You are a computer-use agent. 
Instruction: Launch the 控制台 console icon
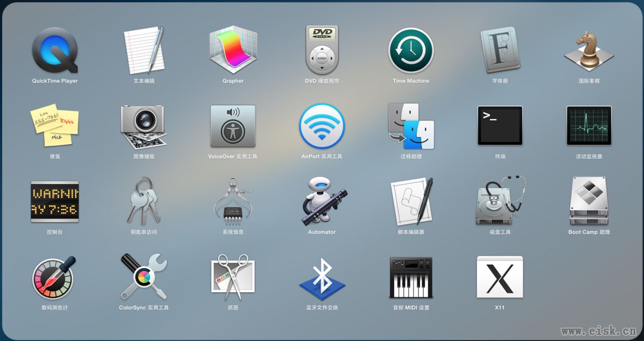click(x=55, y=201)
